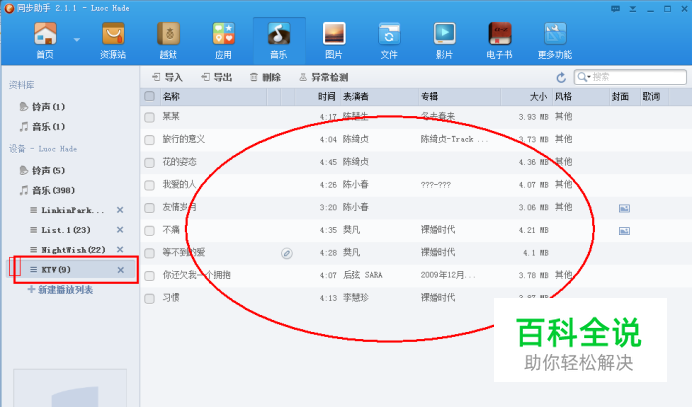
Task: Open the LinkinPark playlist
Action: (x=67, y=210)
